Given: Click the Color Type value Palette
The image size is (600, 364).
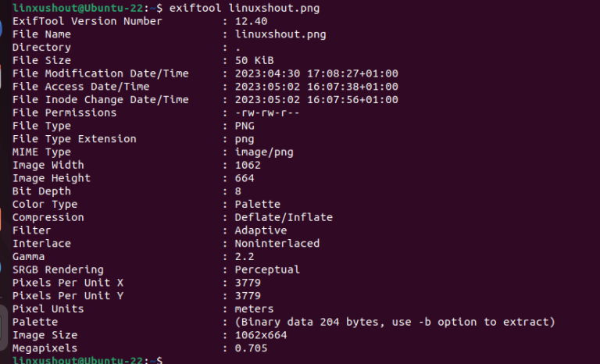Looking at the screenshot, I should click(258, 204).
